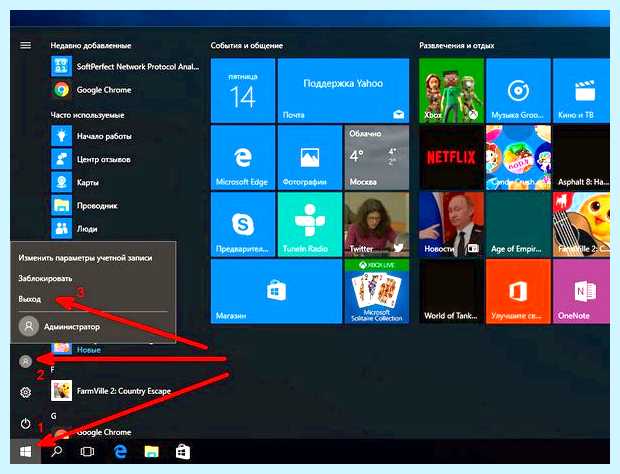Open Microsoft Solitaire Collection tile
The width and height of the screenshot is (620, 474).
377,291
